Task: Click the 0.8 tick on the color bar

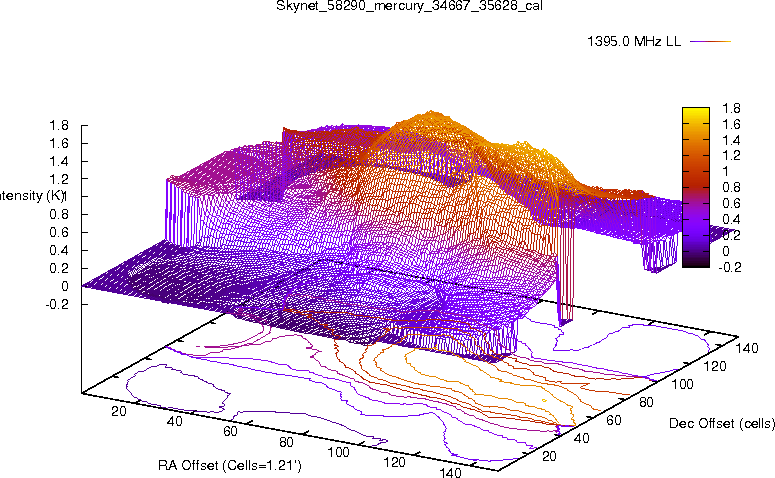Action: (731, 187)
